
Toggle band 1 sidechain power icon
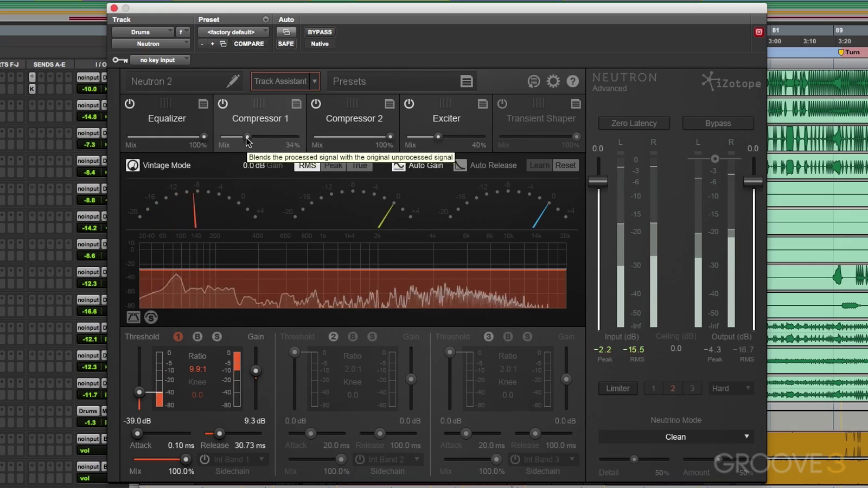[x=205, y=459]
